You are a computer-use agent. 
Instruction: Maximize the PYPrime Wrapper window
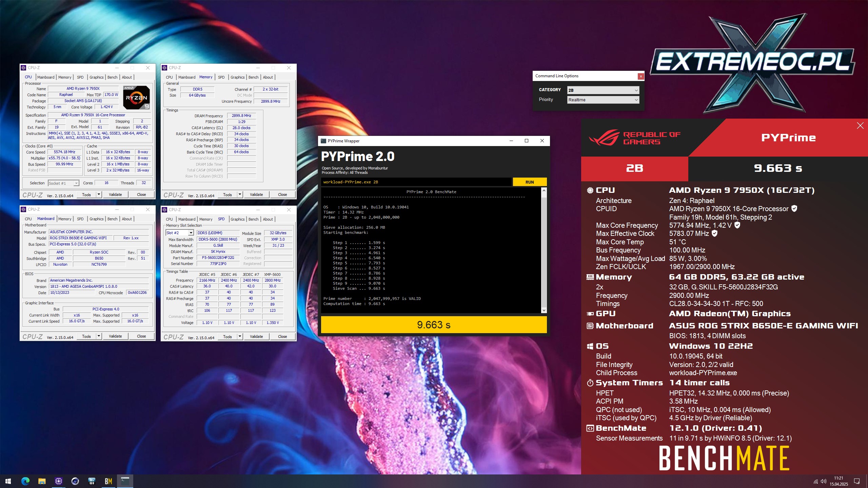point(527,141)
